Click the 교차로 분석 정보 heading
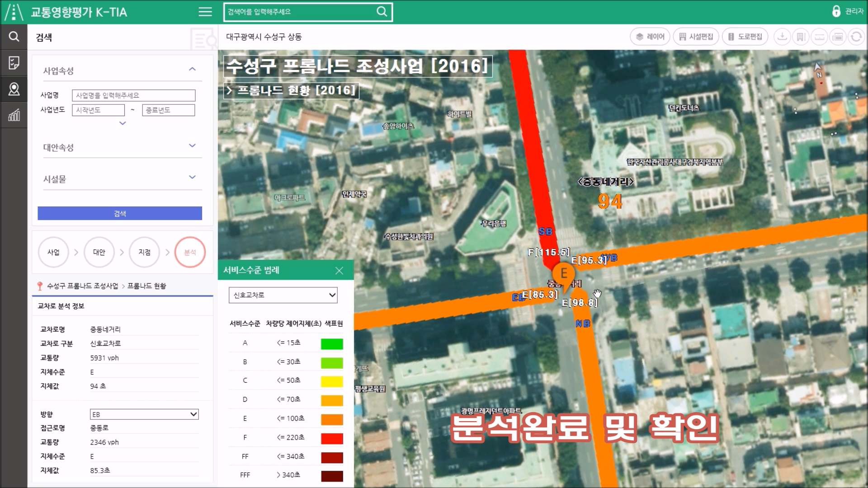The height and width of the screenshot is (488, 868). 61,306
